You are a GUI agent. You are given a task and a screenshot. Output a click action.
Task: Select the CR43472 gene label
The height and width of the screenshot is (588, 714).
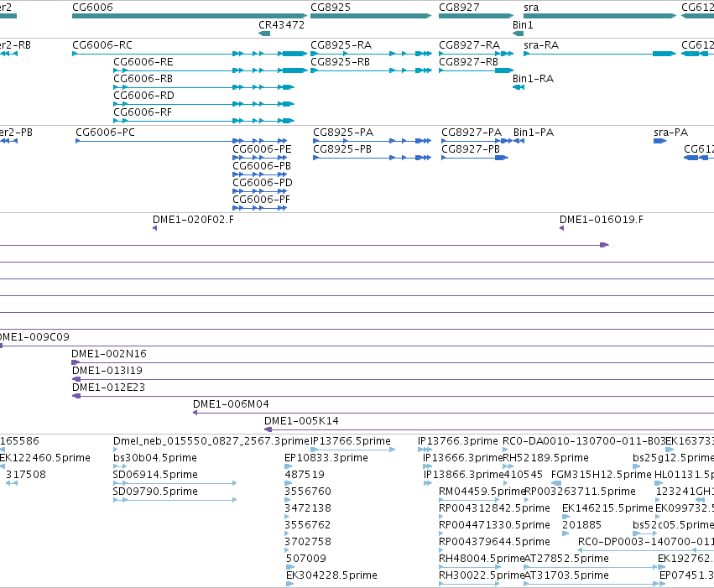281,25
